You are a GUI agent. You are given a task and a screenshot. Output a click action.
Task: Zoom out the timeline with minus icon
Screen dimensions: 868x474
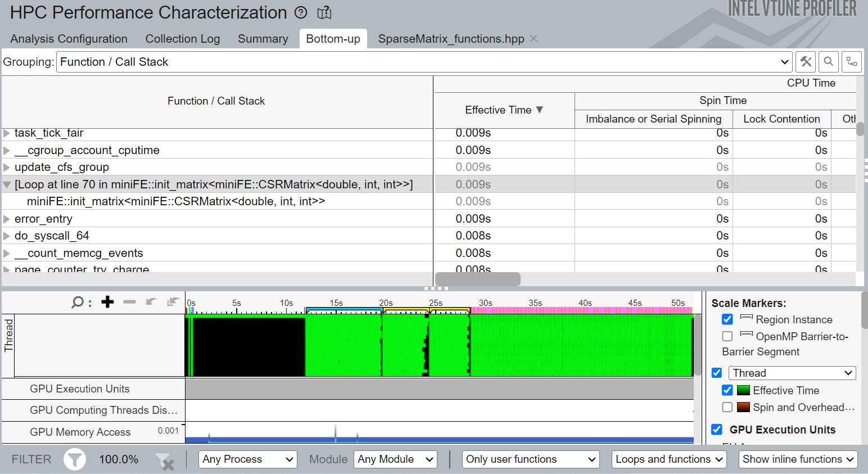[129, 302]
